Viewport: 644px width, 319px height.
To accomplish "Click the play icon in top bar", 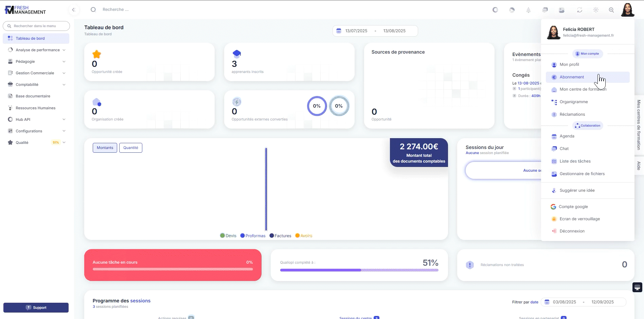I will (512, 10).
